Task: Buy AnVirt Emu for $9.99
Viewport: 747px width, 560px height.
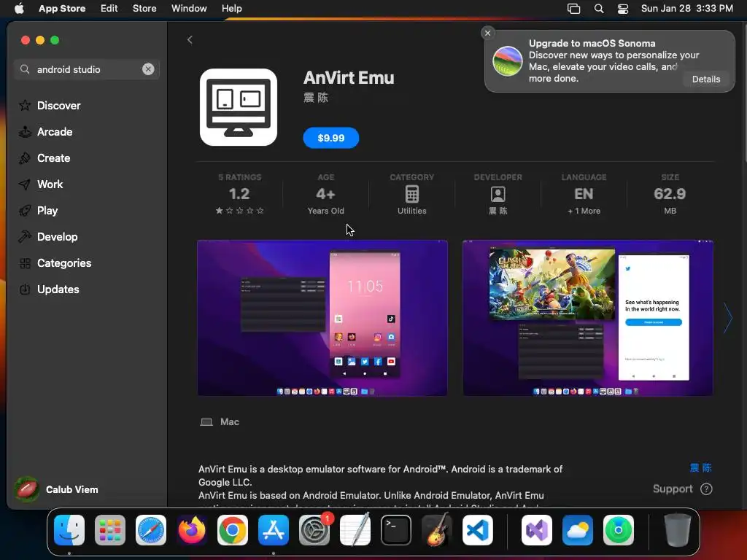Action: 331,138
